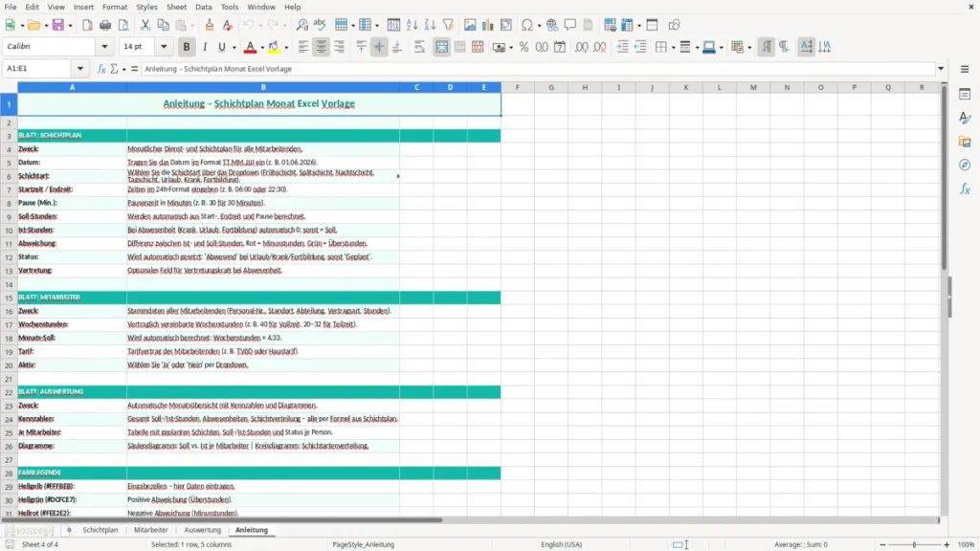The image size is (980, 551).
Task: Format as percent icon
Action: pos(523,47)
